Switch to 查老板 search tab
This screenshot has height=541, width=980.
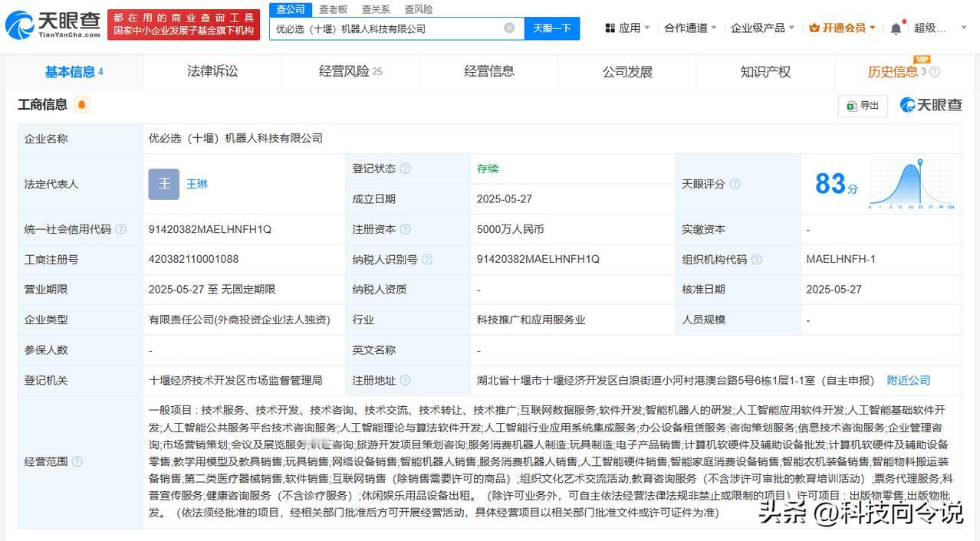[333, 9]
